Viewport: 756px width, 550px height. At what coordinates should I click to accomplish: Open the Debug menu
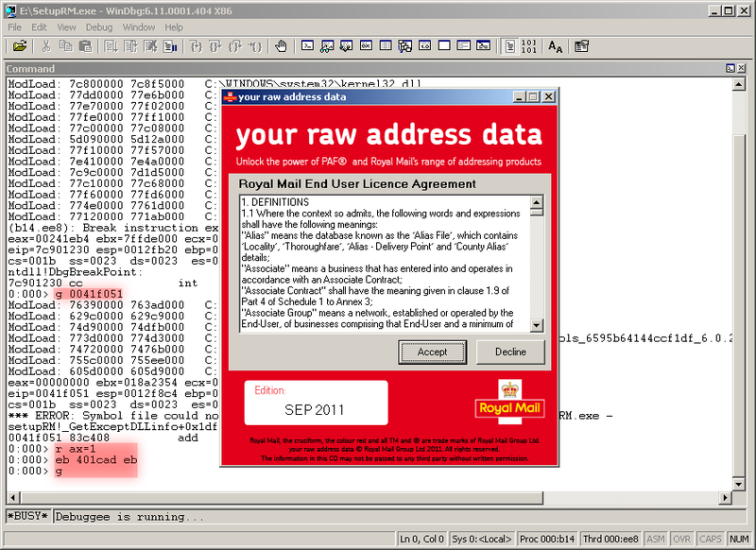click(99, 27)
